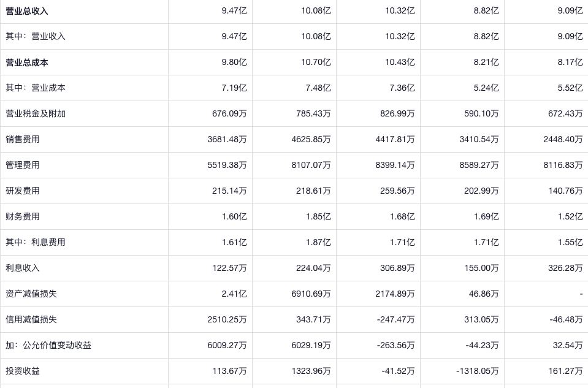Click the 营业总收入 row label
The image size is (588, 388).
(27, 11)
